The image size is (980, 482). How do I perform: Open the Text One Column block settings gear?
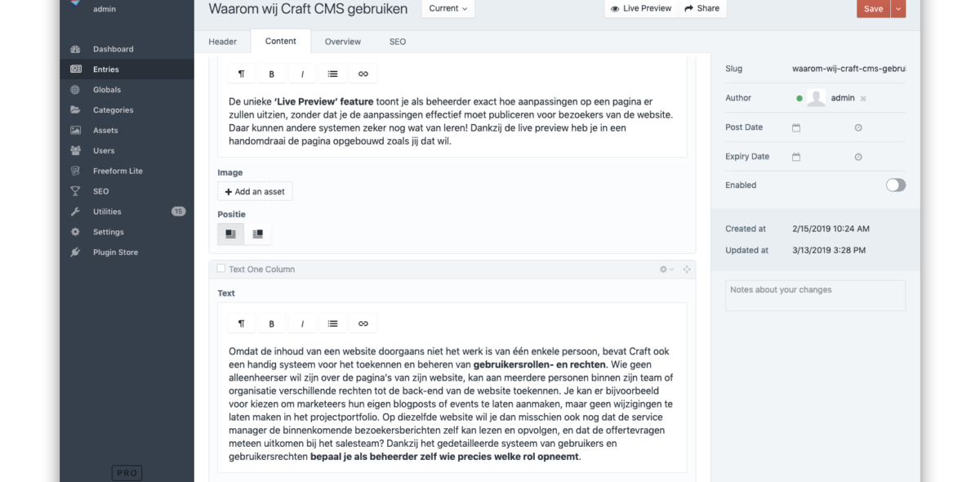[x=663, y=269]
